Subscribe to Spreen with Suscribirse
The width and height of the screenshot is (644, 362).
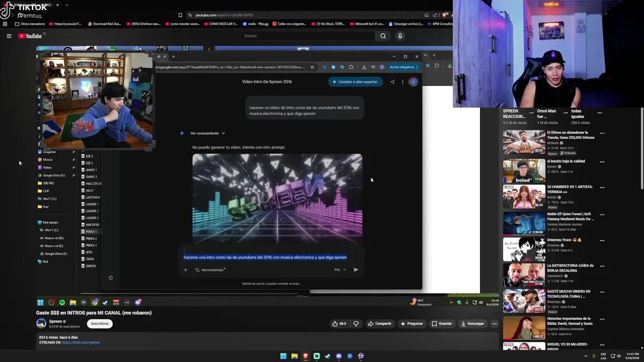coord(100,323)
